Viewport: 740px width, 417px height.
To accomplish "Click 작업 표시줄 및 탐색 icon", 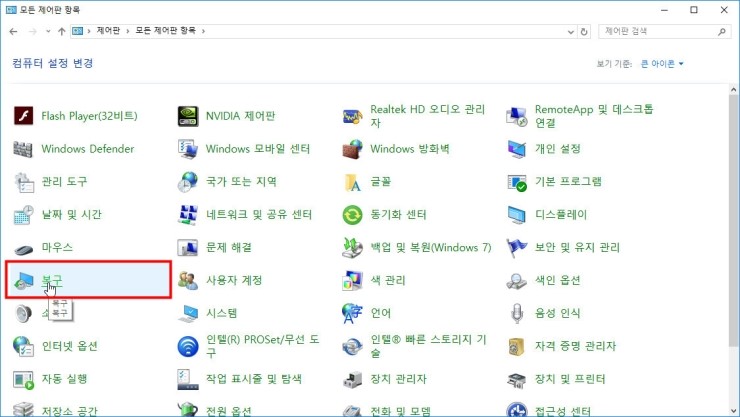I will (x=188, y=379).
